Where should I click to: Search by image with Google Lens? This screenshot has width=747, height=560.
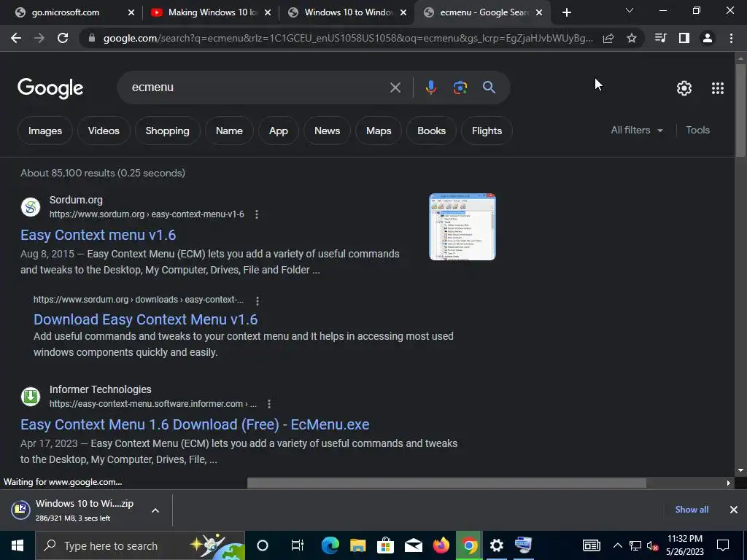click(460, 87)
